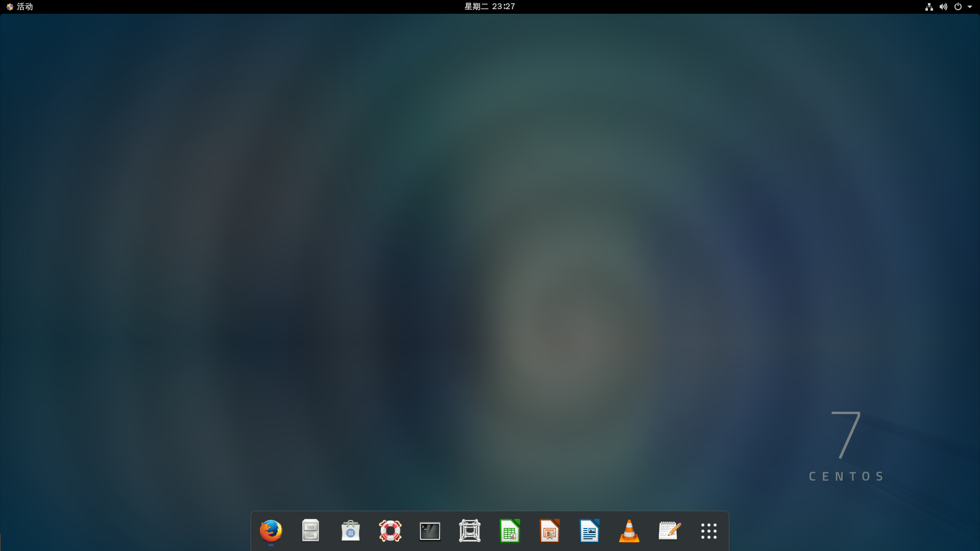Click the power icon in top bar
The width and height of the screenshot is (980, 551).
[958, 7]
